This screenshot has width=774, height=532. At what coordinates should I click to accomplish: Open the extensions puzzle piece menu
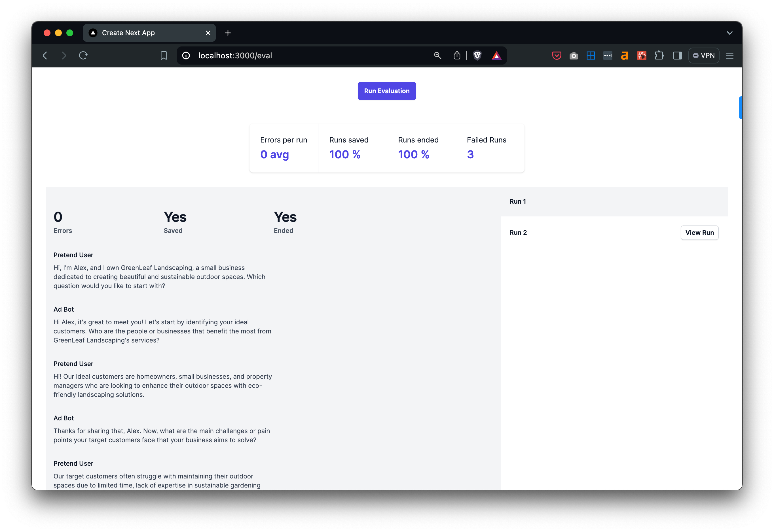point(659,55)
